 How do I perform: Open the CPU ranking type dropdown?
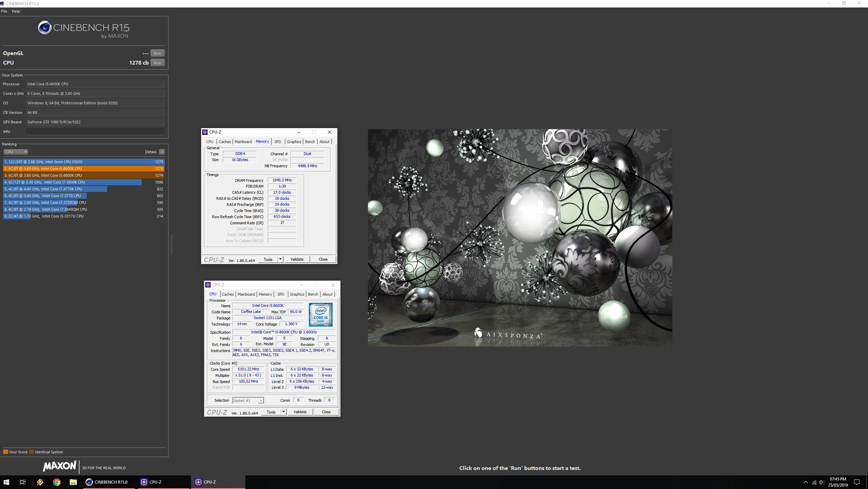click(16, 152)
